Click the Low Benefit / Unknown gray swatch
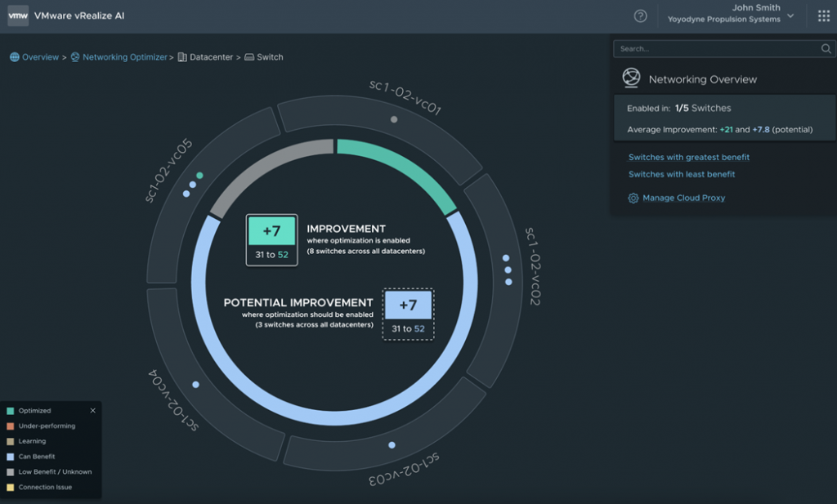Viewport: 837px width, 504px height. (x=10, y=472)
